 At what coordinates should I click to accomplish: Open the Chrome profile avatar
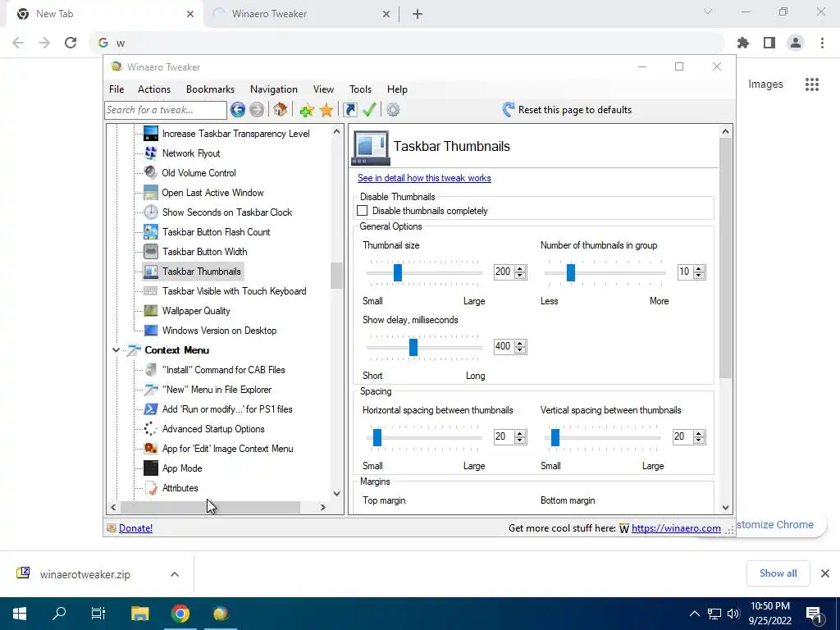click(x=796, y=43)
